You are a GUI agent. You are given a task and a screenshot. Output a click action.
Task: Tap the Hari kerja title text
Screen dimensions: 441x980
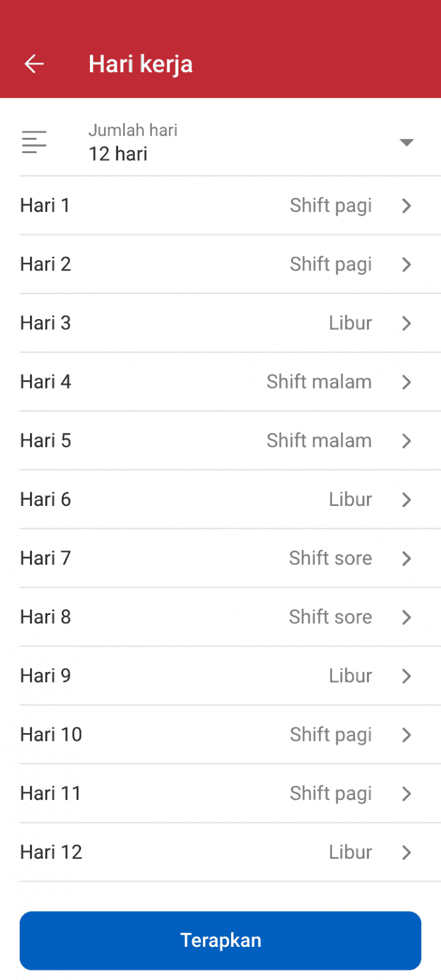point(140,63)
